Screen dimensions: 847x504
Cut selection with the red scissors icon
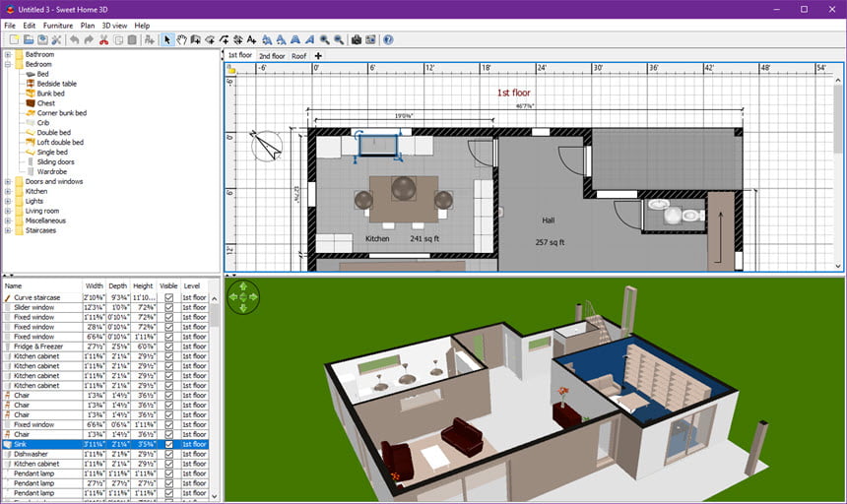point(103,39)
